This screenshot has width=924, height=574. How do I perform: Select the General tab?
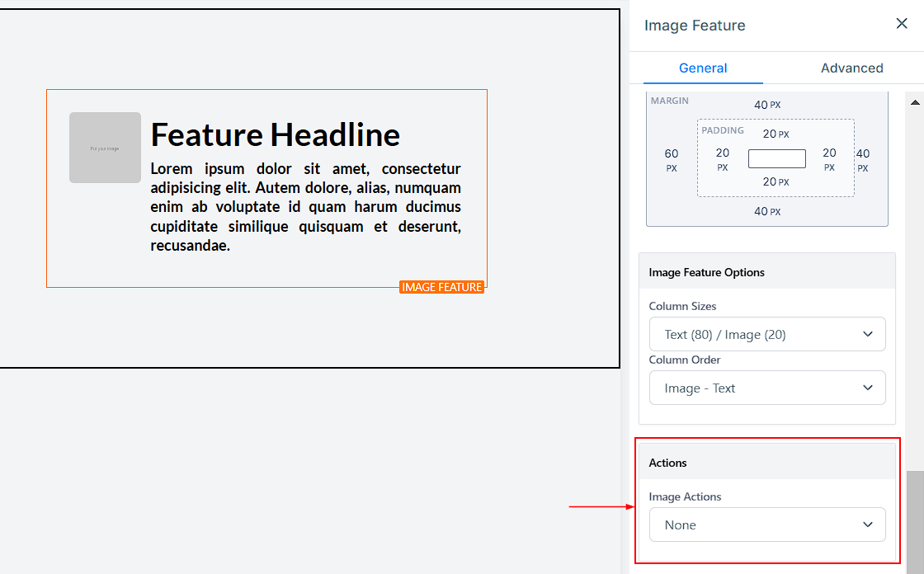point(703,68)
